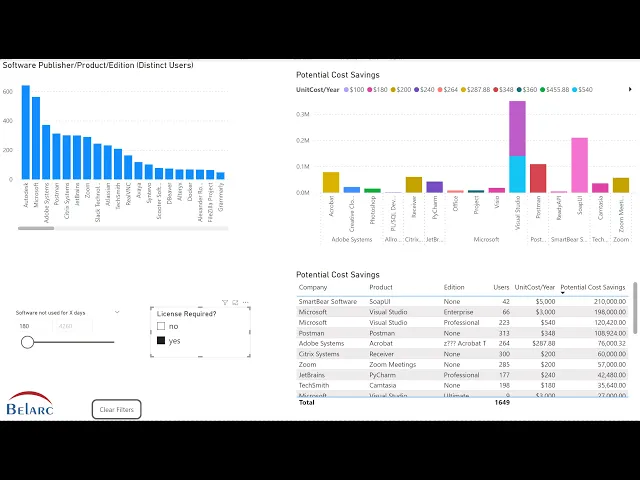Select the SoapUI pink bar in savings chart

580,165
